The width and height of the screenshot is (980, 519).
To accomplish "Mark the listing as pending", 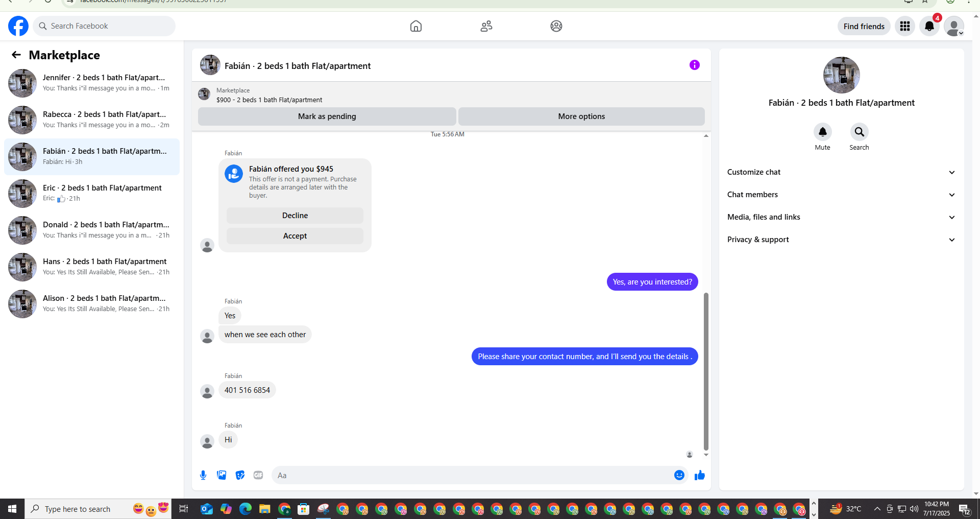I will click(x=327, y=116).
